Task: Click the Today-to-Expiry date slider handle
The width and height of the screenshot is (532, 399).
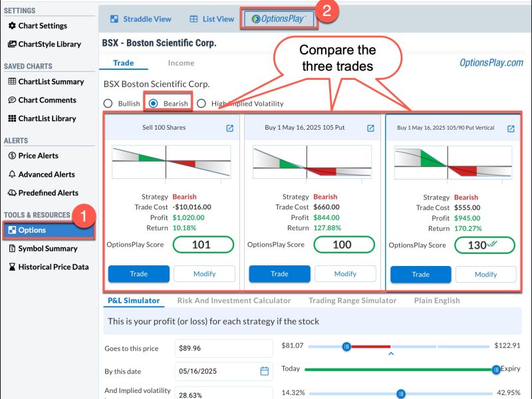Action: 496,369
